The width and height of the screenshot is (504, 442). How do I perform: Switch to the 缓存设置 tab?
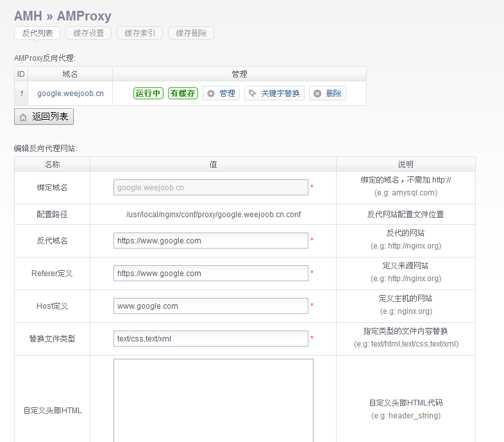click(88, 33)
